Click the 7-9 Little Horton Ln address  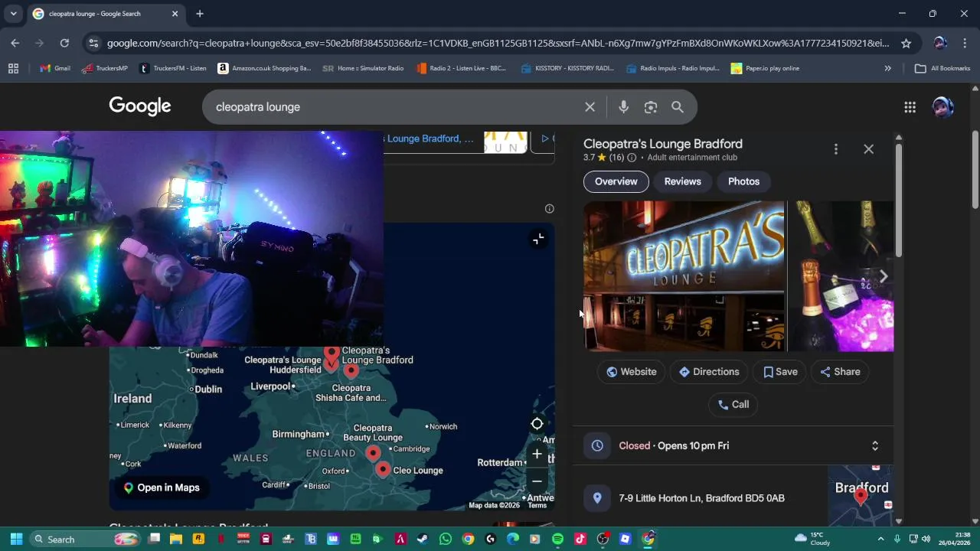[x=701, y=498]
